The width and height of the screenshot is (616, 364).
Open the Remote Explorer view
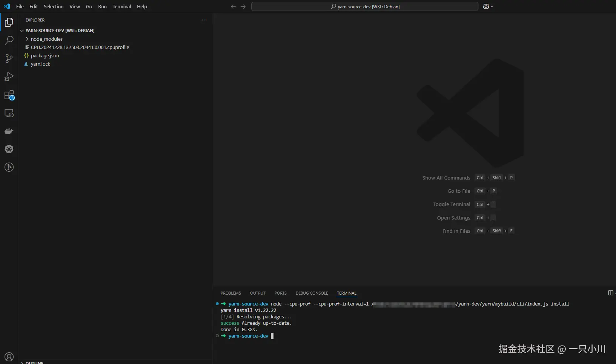coord(9,113)
